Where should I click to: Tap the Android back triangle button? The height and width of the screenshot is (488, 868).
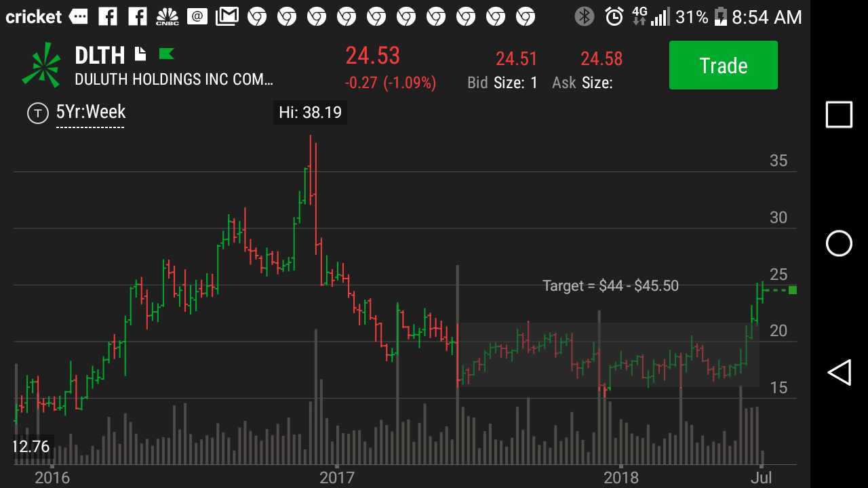point(839,373)
